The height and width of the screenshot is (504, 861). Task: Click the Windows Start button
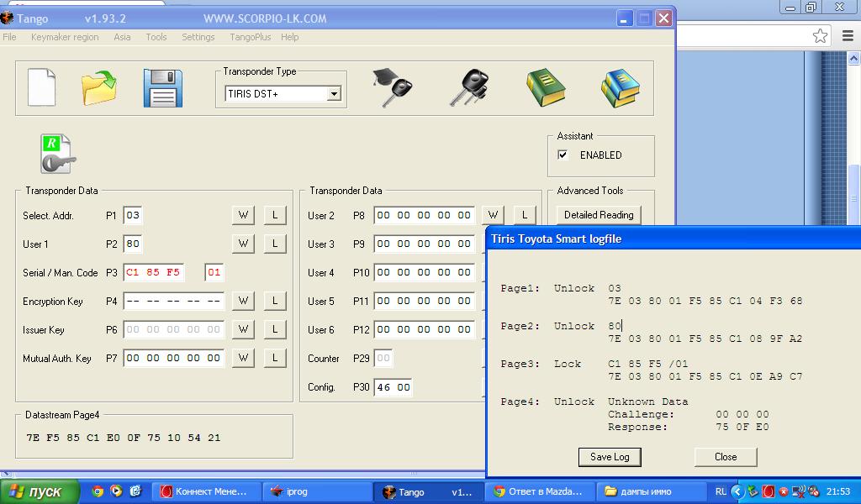(39, 491)
